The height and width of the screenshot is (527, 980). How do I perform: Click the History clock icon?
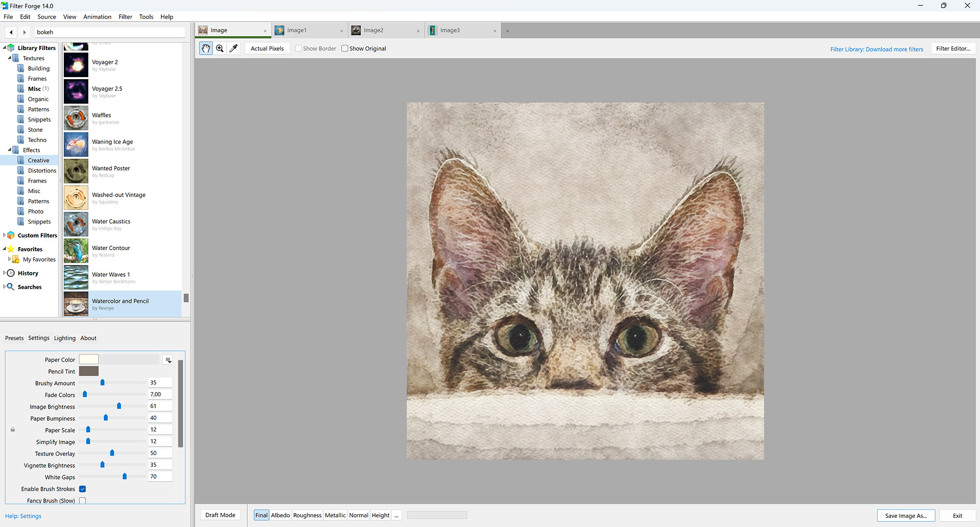[11, 273]
